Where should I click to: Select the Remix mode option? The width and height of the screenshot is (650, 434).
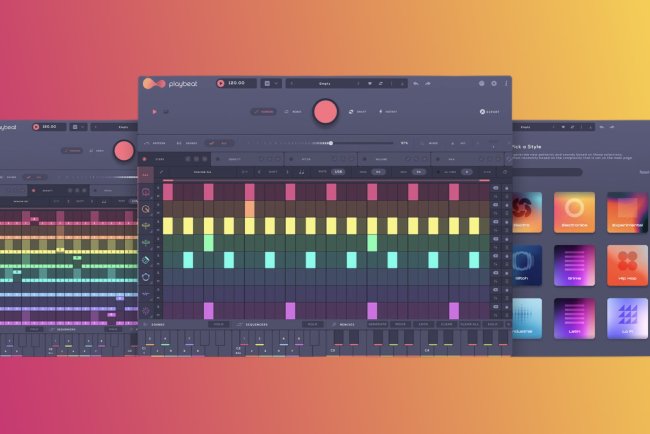[x=293, y=112]
